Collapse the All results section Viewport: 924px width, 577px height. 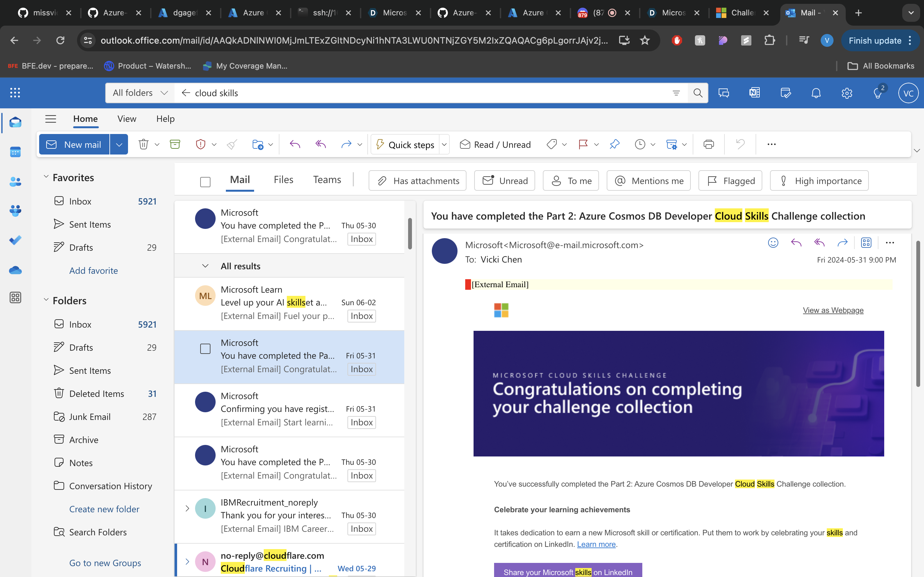205,266
